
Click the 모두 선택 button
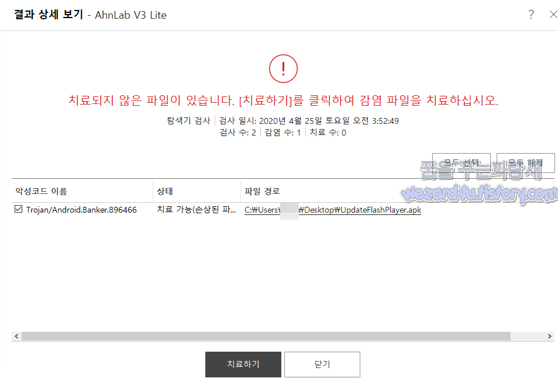click(461, 163)
